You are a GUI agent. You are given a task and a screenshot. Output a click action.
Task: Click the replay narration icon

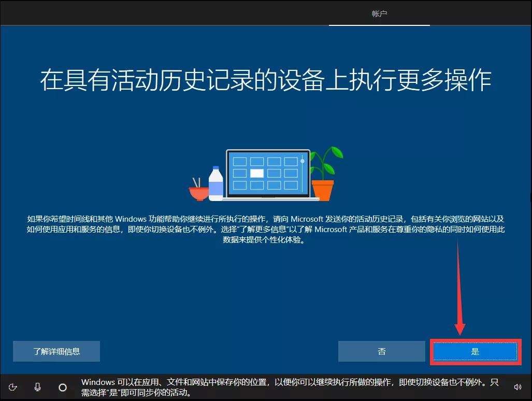click(13, 387)
